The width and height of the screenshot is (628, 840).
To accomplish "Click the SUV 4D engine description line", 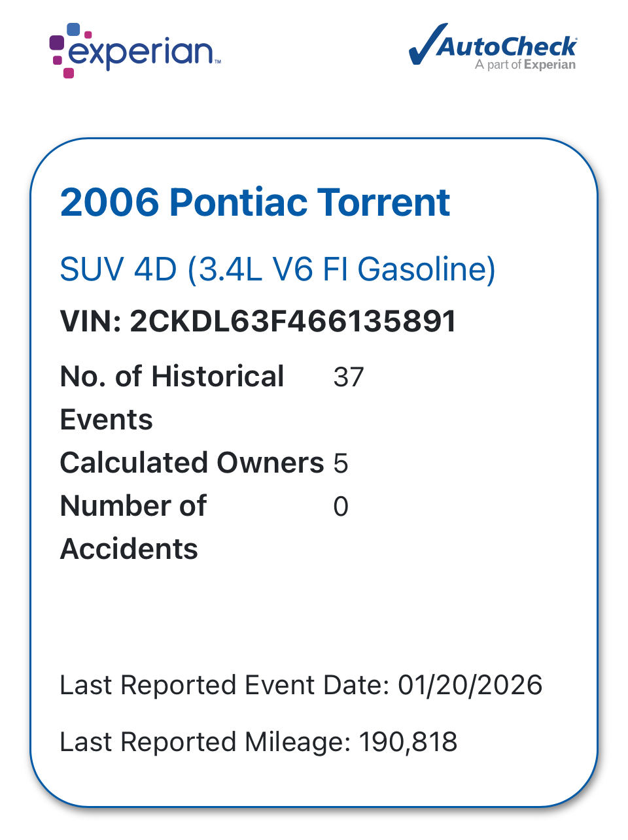I will (x=277, y=269).
